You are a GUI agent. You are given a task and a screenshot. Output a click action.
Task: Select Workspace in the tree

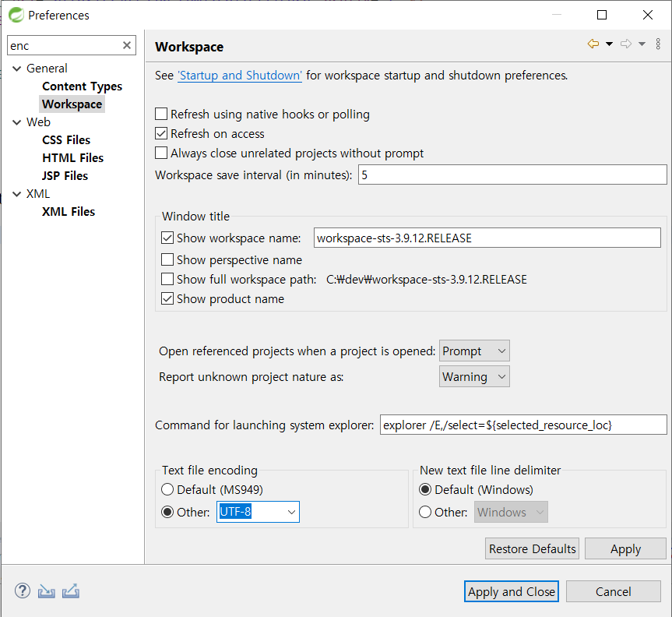tap(72, 104)
